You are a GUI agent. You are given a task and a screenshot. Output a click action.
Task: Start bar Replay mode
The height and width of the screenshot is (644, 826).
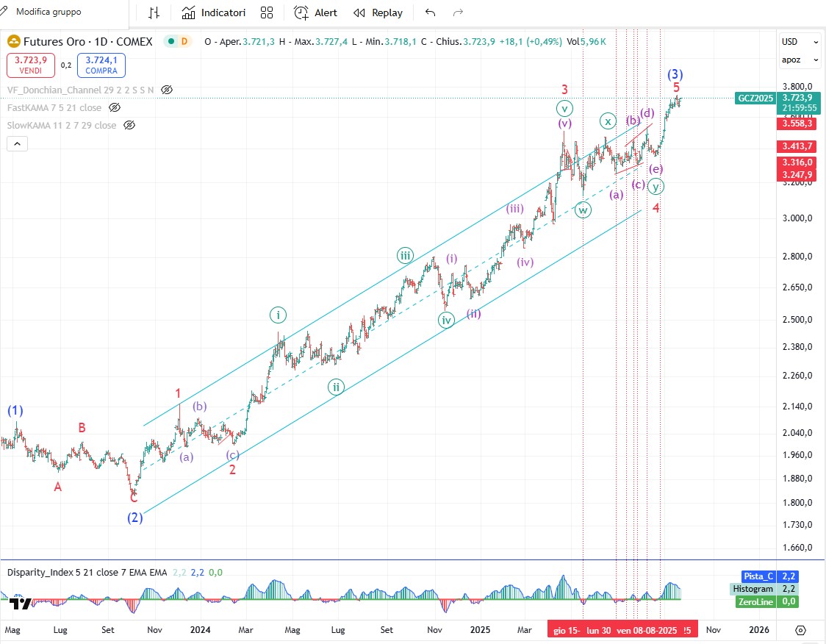pyautogui.click(x=378, y=12)
